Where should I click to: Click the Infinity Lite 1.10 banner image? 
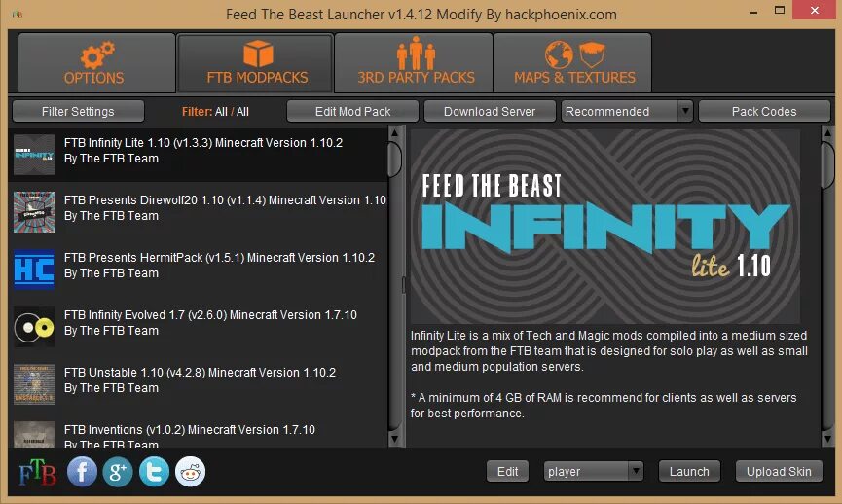pos(605,226)
